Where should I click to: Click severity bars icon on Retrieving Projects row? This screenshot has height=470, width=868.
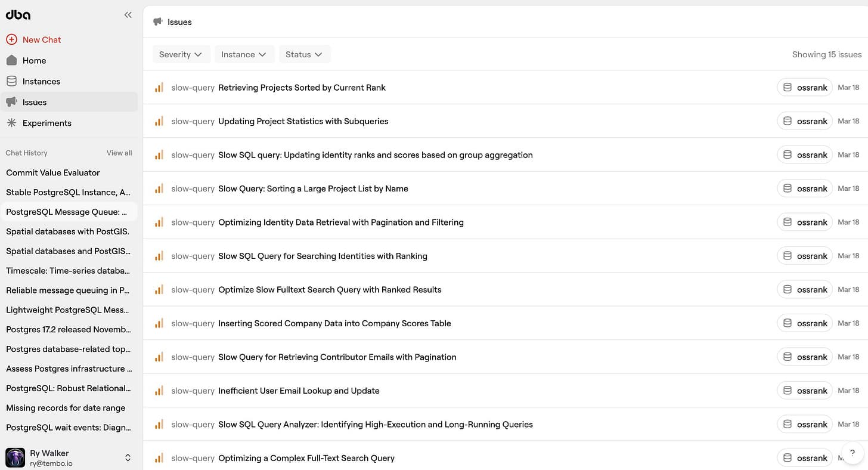pos(159,88)
